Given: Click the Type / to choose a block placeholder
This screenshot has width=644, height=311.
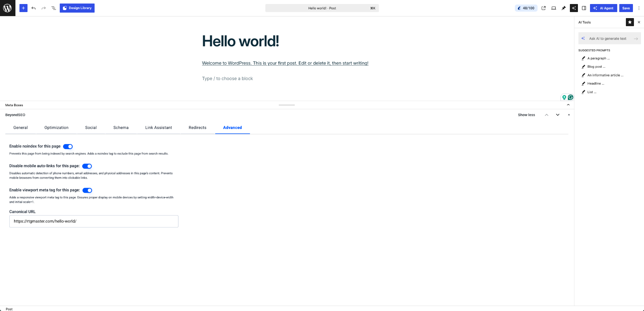Looking at the screenshot, I should click(227, 78).
